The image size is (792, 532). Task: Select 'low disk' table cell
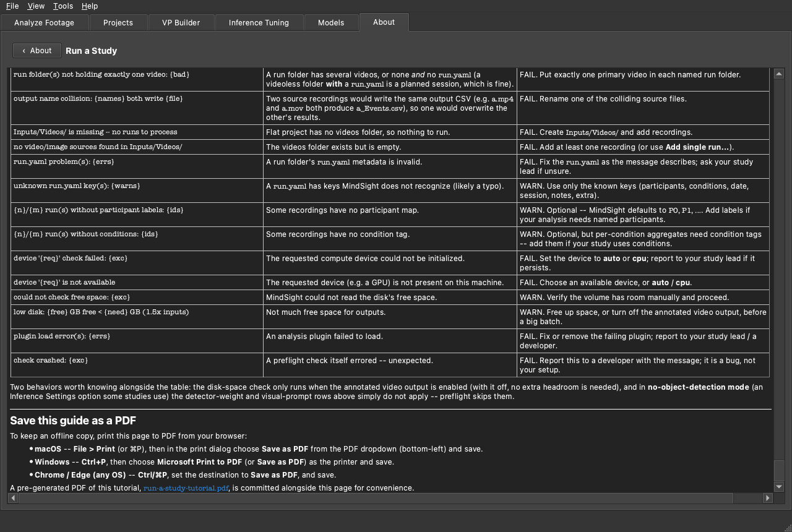pyautogui.click(x=137, y=317)
